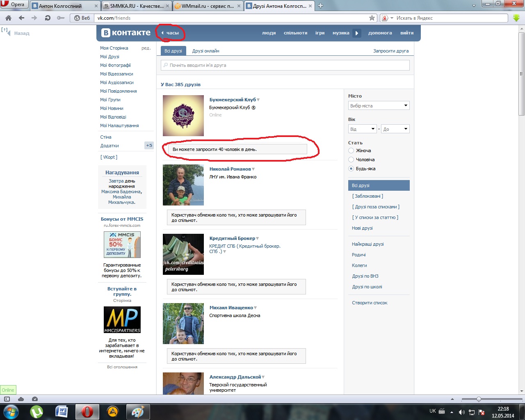
Task: Switch to the Антон Колгоспний browser tab
Action: pyautogui.click(x=66, y=6)
